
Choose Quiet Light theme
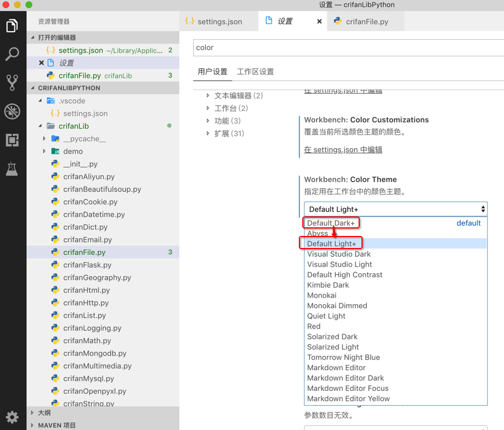pos(396,316)
